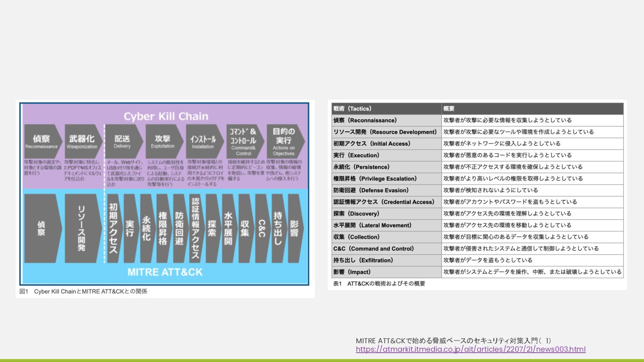Click the 'Cyber Kill Chain' title in the diagram
Image resolution: width=644 pixels, height=362 pixels.
point(166,116)
